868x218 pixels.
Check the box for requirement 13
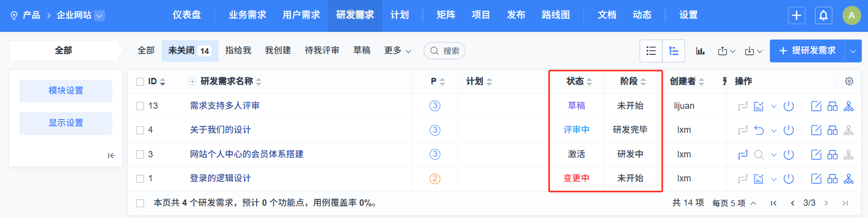click(x=140, y=106)
